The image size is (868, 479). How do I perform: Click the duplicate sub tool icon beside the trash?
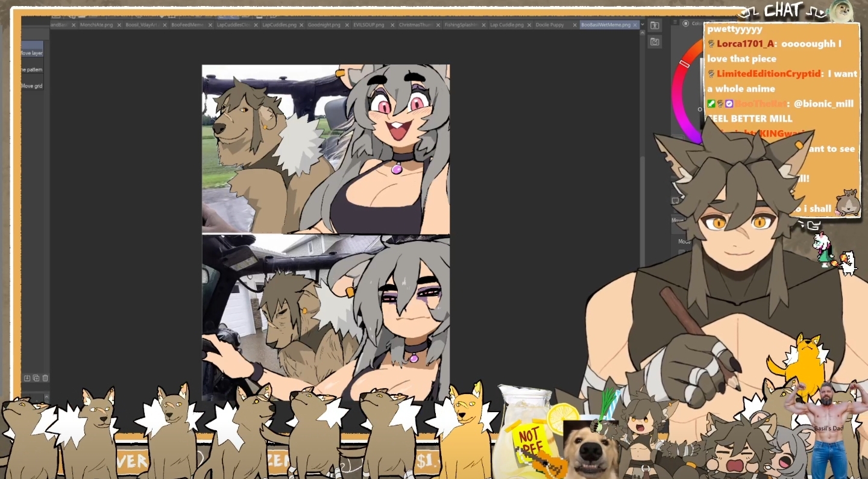[36, 378]
